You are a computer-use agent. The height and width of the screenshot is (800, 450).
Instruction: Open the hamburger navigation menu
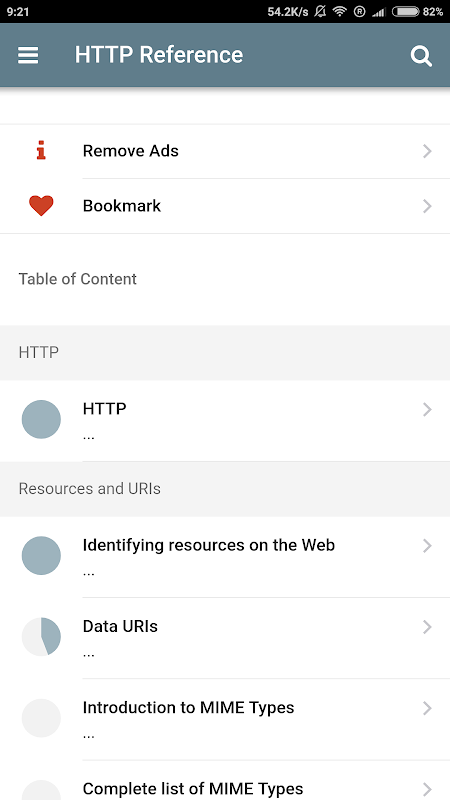[28, 55]
